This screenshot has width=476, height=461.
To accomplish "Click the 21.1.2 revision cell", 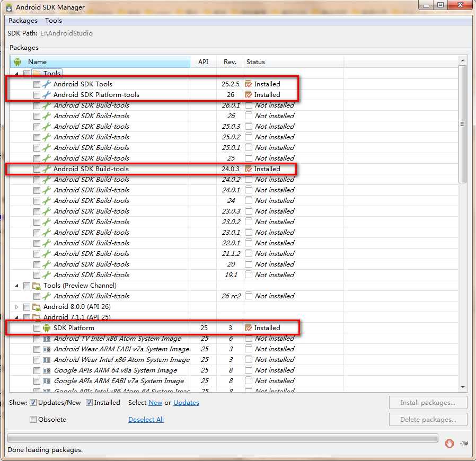I will tap(231, 254).
